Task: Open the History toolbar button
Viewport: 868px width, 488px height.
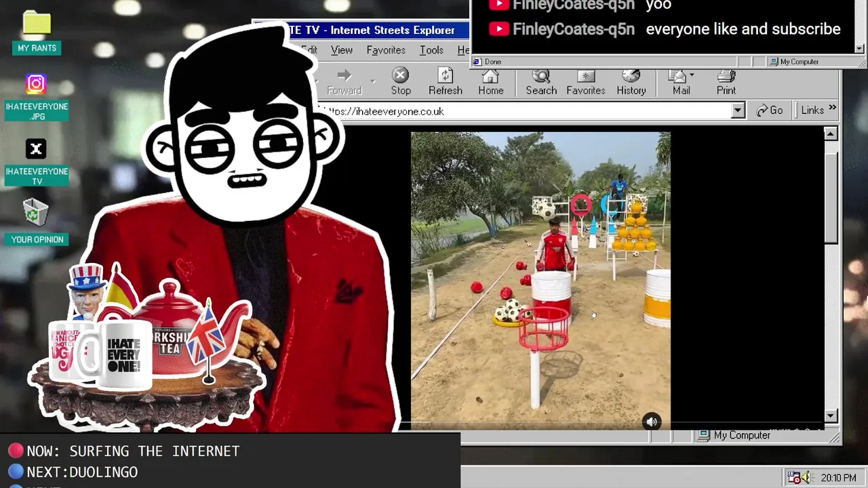Action: (631, 81)
